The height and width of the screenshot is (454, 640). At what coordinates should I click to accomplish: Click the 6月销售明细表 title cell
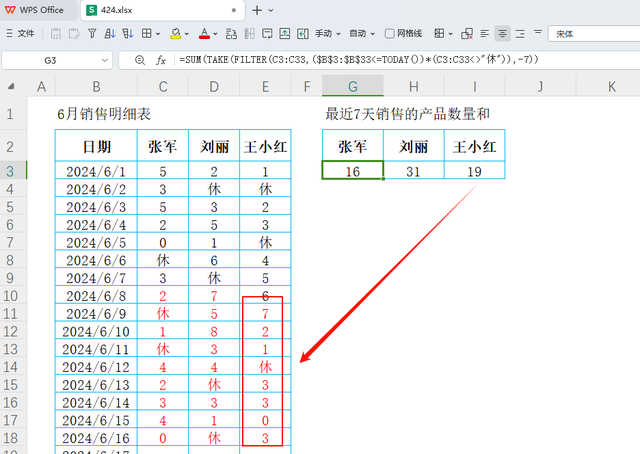(x=104, y=114)
